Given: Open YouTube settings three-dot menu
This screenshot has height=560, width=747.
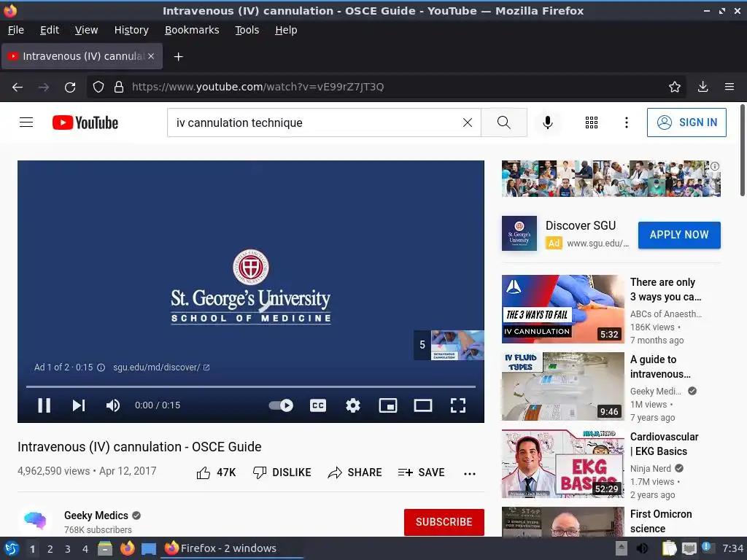Looking at the screenshot, I should (x=627, y=122).
